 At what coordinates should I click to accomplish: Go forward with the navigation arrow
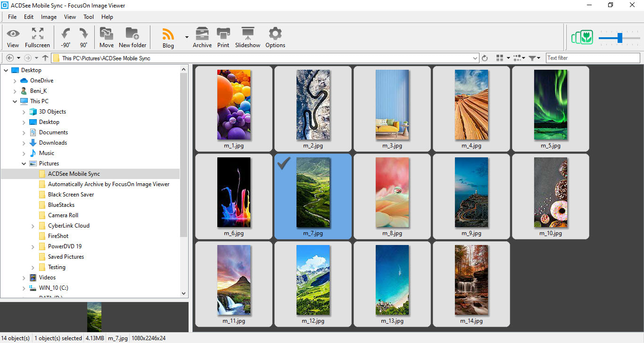tap(28, 58)
